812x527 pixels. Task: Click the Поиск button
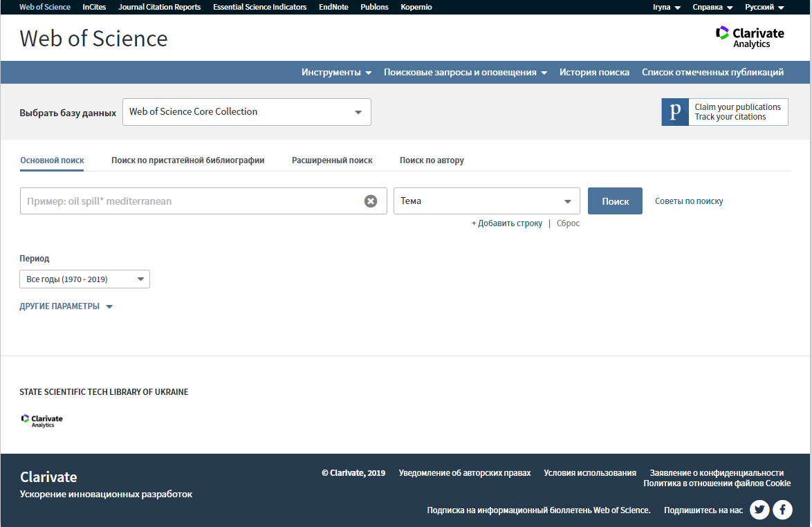(615, 201)
